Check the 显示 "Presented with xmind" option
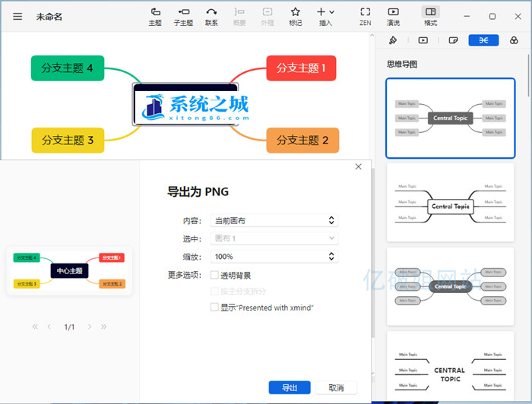This screenshot has width=532, height=404. pyautogui.click(x=215, y=308)
